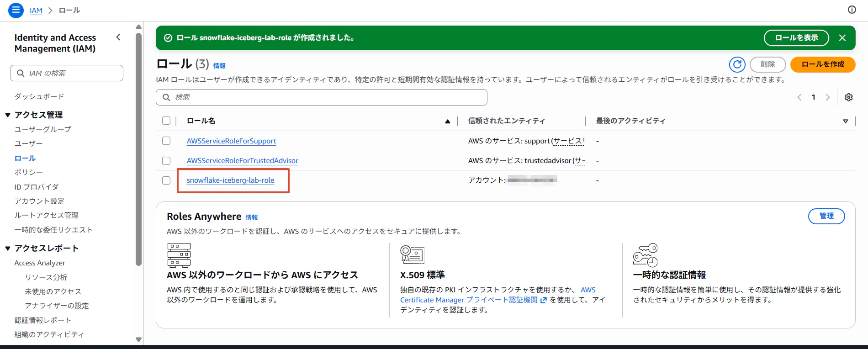The height and width of the screenshot is (349, 868).
Task: Click the trustedadvisor service trusted entity cell
Action: click(x=526, y=161)
